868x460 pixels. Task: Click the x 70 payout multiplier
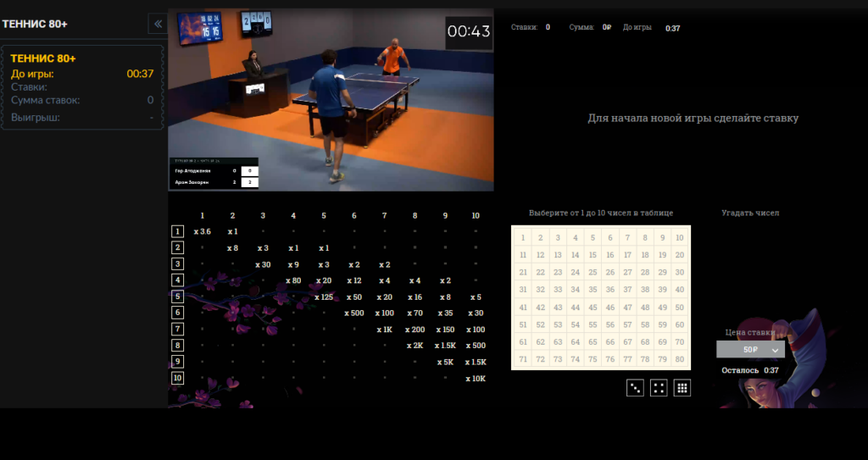415,313
